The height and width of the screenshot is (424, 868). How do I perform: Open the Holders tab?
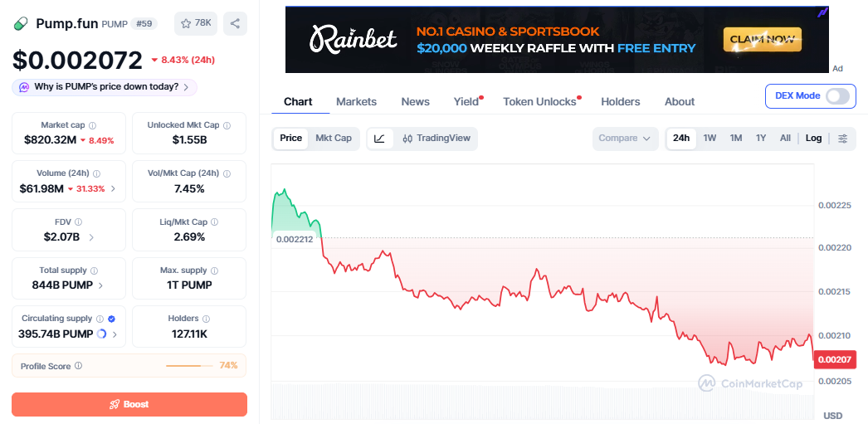[x=621, y=102]
